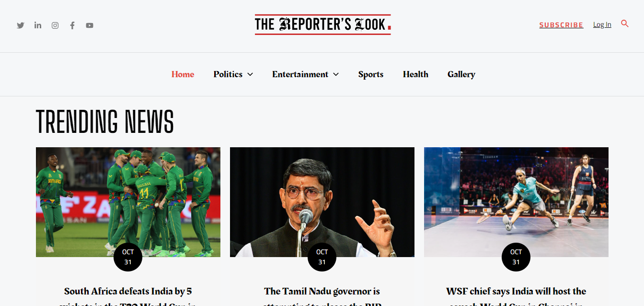Viewport: 644px width, 306px height.
Task: Click the red search magnifier icon
Action: [x=625, y=24]
